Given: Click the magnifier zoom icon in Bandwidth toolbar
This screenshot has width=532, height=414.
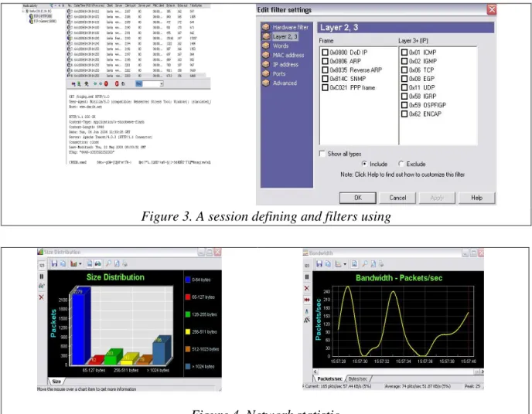Looking at the screenshot, I should point(365,264).
